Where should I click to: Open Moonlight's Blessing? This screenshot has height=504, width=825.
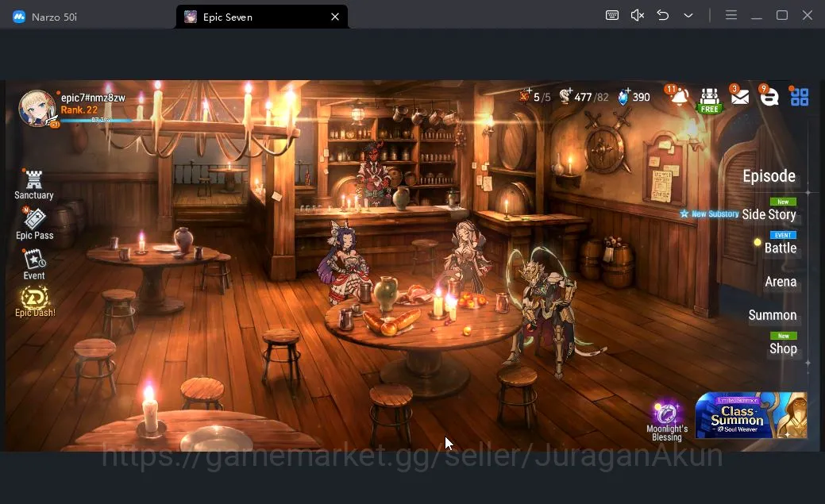pyautogui.click(x=667, y=421)
